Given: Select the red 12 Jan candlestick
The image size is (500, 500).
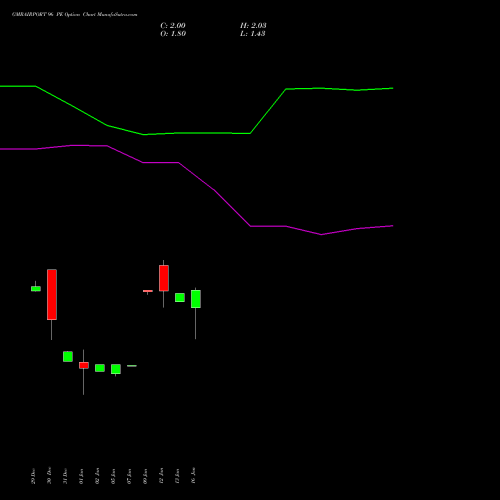Looking at the screenshot, I should (164, 278).
